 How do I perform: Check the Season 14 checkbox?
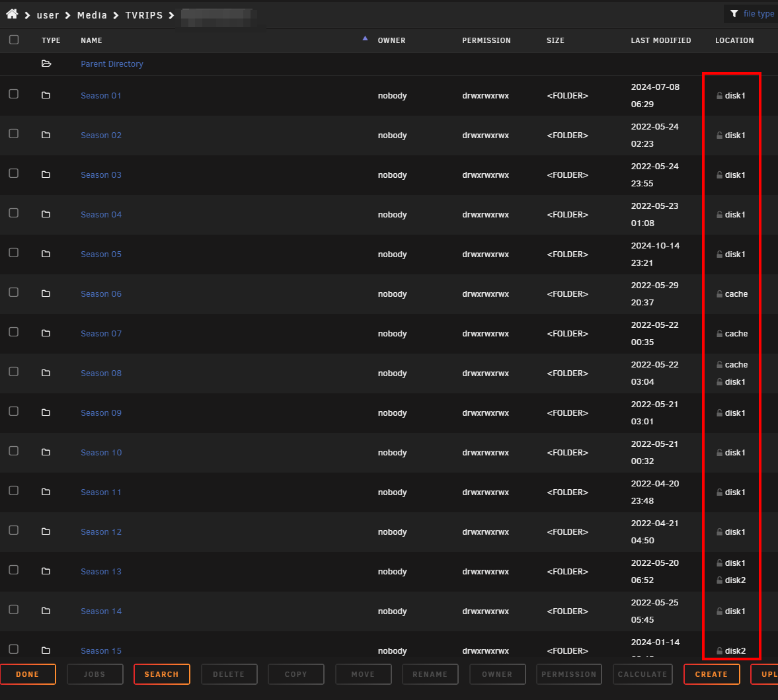(x=14, y=610)
